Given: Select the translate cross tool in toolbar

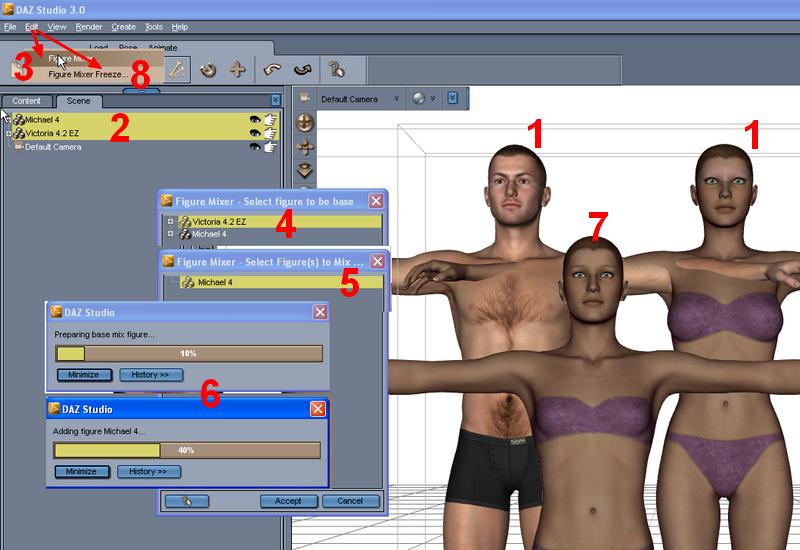Looking at the screenshot, I should click(238, 69).
